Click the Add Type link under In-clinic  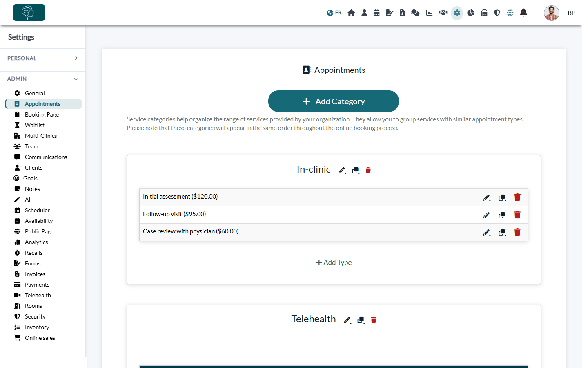(x=334, y=263)
